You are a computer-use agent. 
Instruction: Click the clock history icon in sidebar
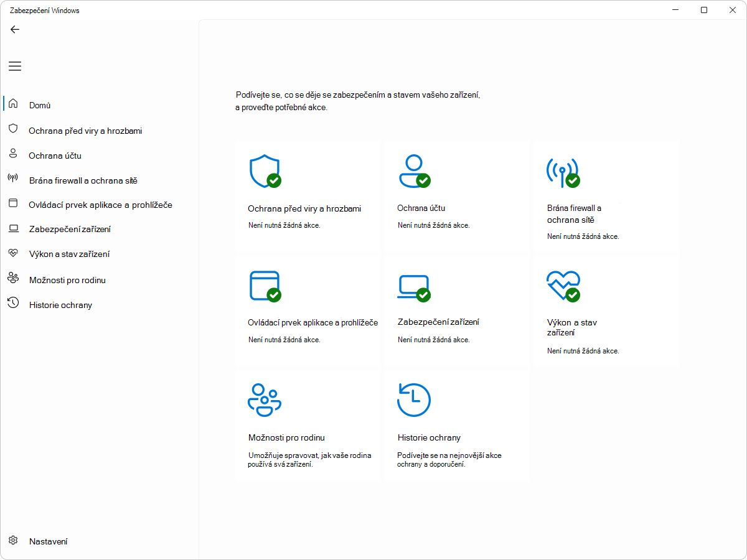[13, 303]
